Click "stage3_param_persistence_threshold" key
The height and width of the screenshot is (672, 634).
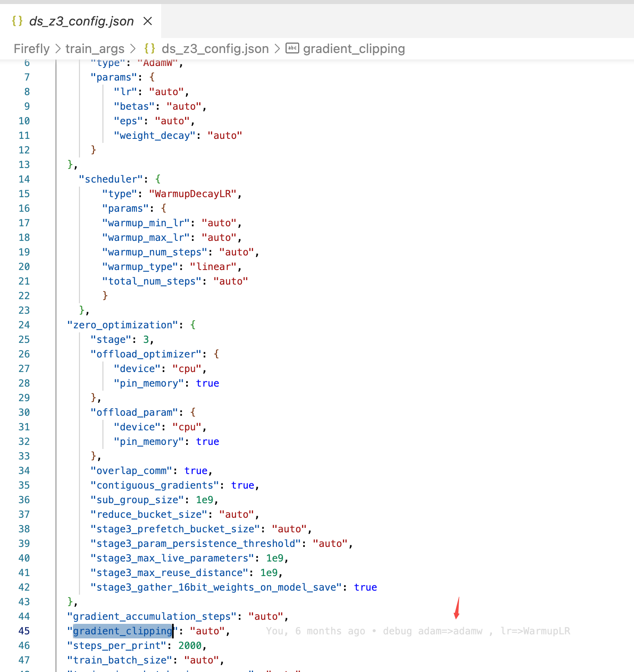(196, 543)
